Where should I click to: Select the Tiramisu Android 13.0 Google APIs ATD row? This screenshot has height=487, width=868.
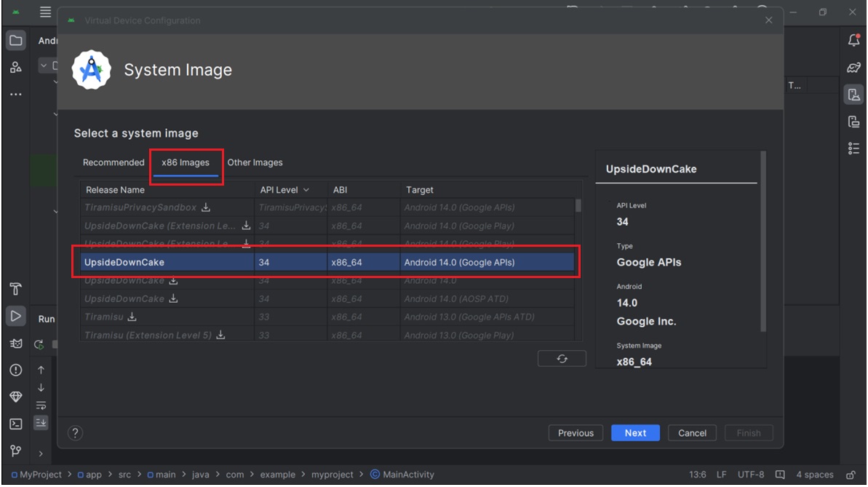327,317
